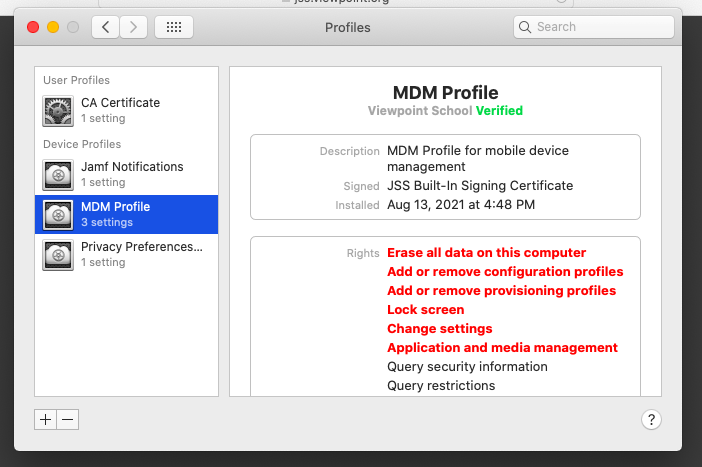
Task: Remove the selected profile with minus button
Action: click(x=68, y=420)
